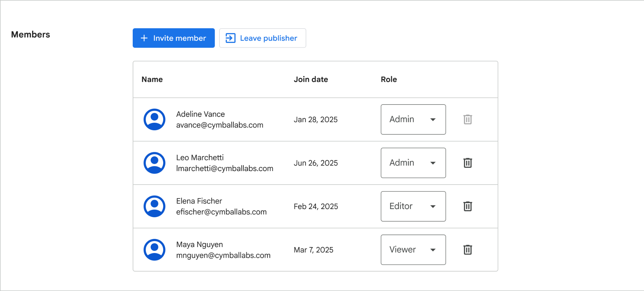Remove Leo Marchetti via his trash icon
The image size is (644, 291).
468,163
